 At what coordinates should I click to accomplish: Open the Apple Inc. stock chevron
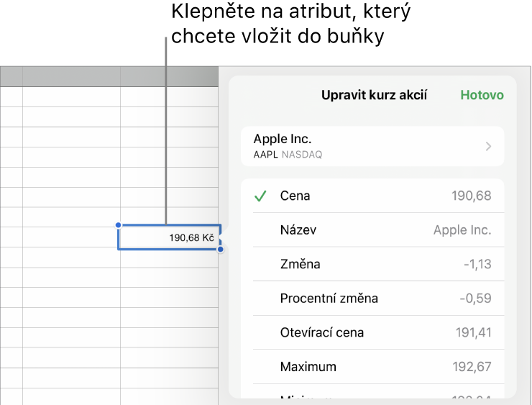coord(488,147)
